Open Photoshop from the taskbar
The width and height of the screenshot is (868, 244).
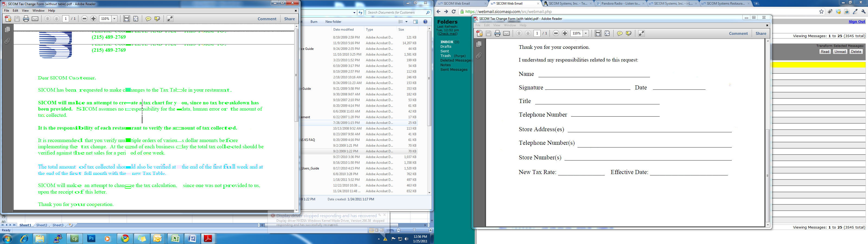pyautogui.click(x=91, y=238)
